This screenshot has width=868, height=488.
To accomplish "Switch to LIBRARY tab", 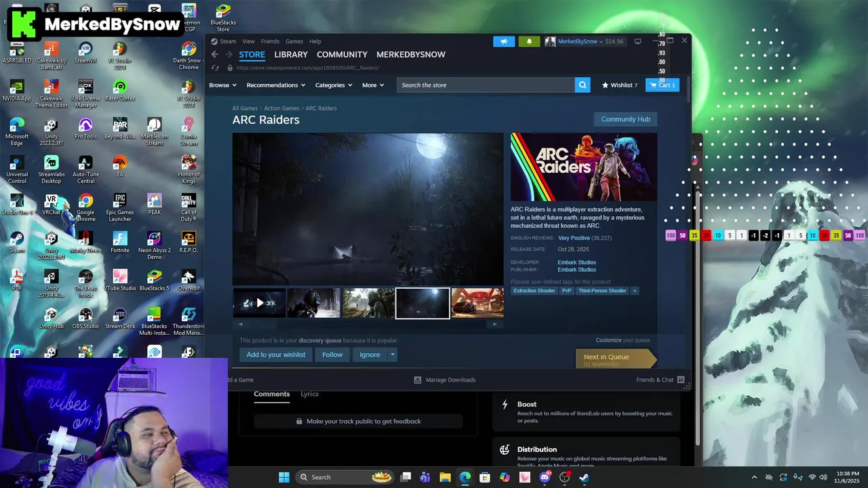I will pyautogui.click(x=291, y=55).
